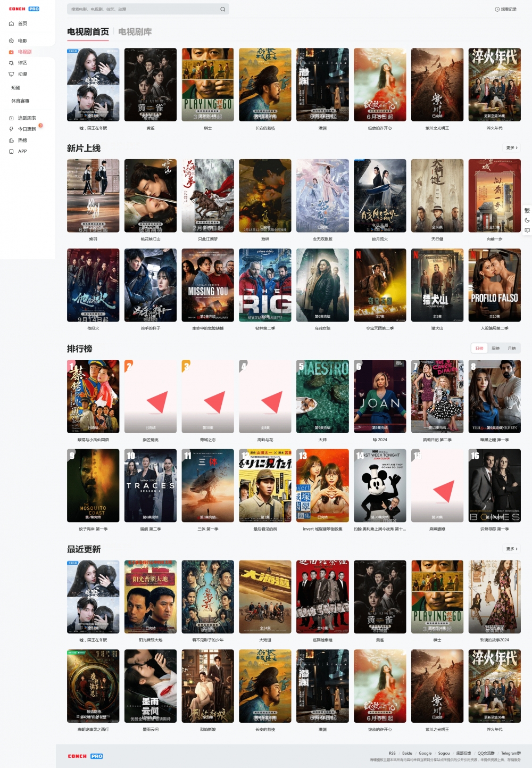Expand 更多 next to 新片上线
532x768 pixels.
click(511, 148)
